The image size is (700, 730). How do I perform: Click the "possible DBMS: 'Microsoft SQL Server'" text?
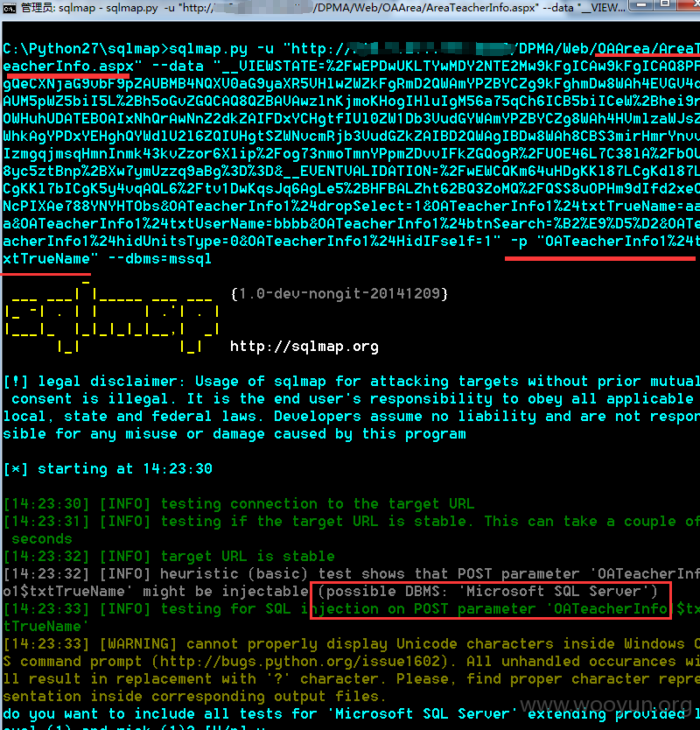point(487,591)
